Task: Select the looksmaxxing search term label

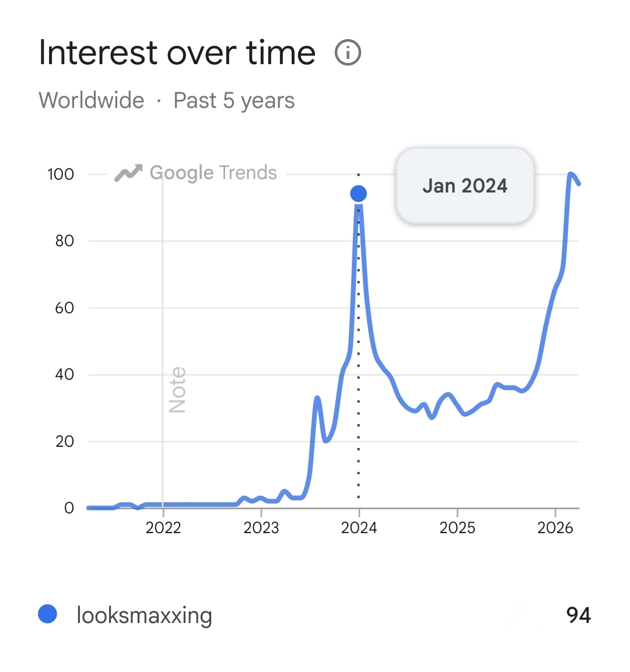Action: (x=144, y=615)
